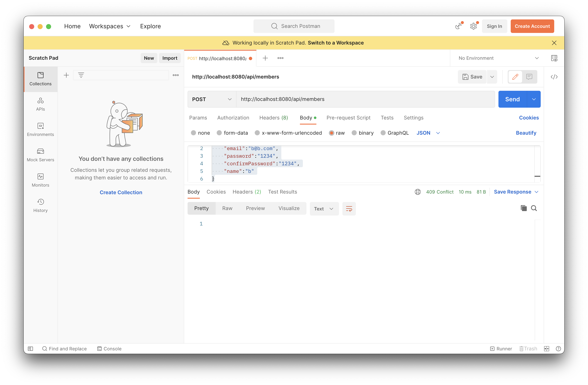The width and height of the screenshot is (588, 385).
Task: Click the request URL input field
Action: 365,99
